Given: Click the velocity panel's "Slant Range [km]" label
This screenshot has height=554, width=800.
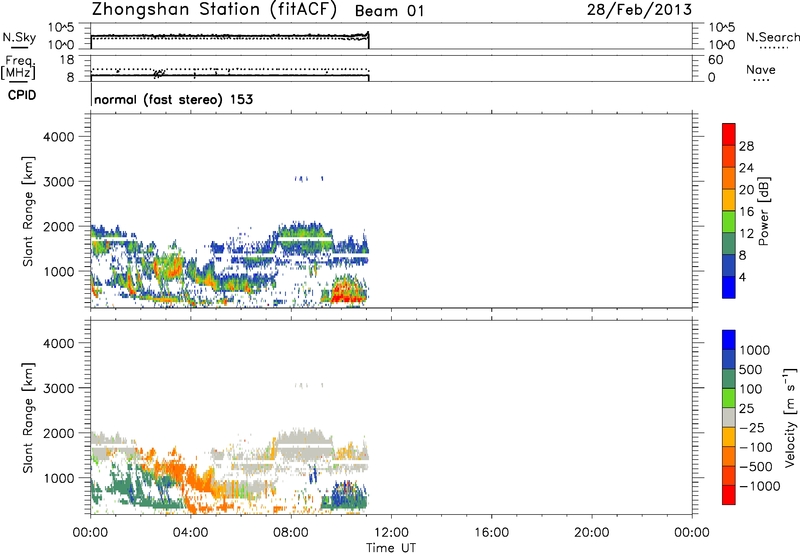Looking at the screenshot, I should click(28, 418).
